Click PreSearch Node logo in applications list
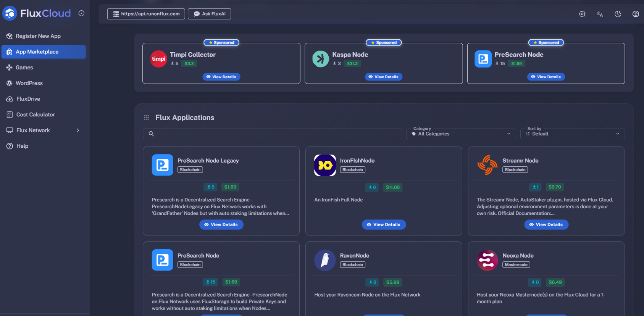 [x=162, y=260]
